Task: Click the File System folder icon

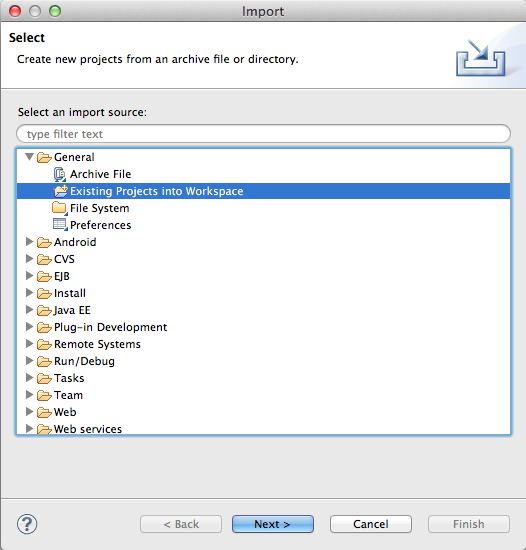Action: [60, 208]
